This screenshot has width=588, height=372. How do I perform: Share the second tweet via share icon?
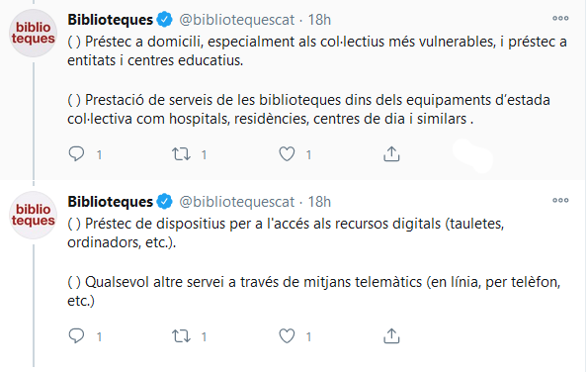tap(391, 336)
